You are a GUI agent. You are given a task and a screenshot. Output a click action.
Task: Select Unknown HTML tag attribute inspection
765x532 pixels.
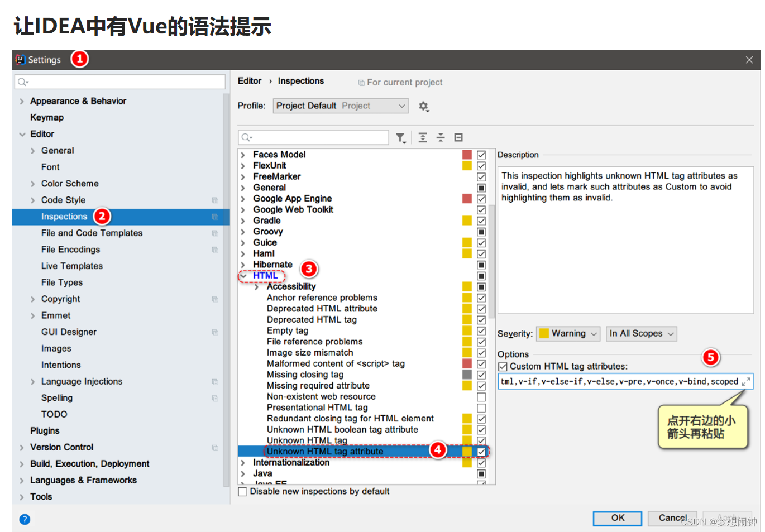point(325,452)
